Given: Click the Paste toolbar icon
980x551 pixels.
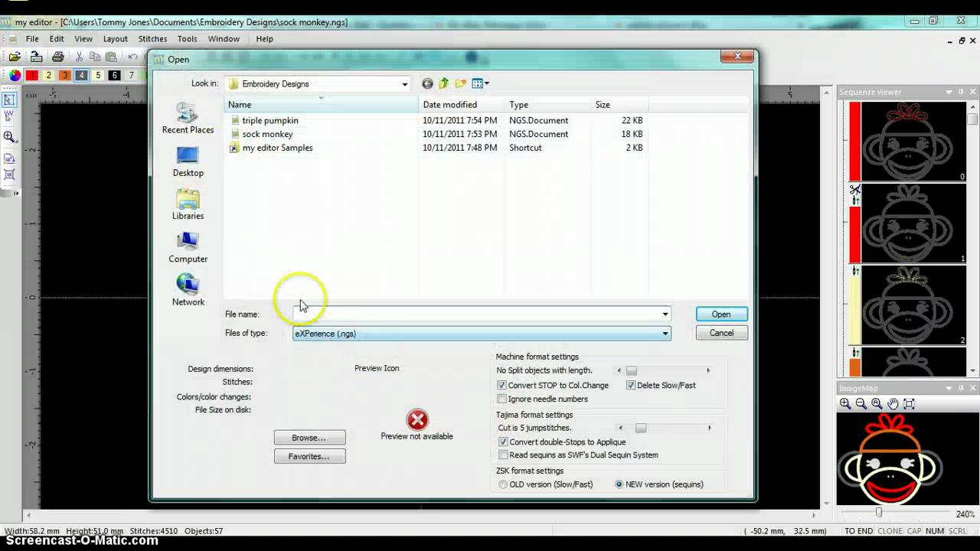Looking at the screenshot, I should click(x=111, y=57).
